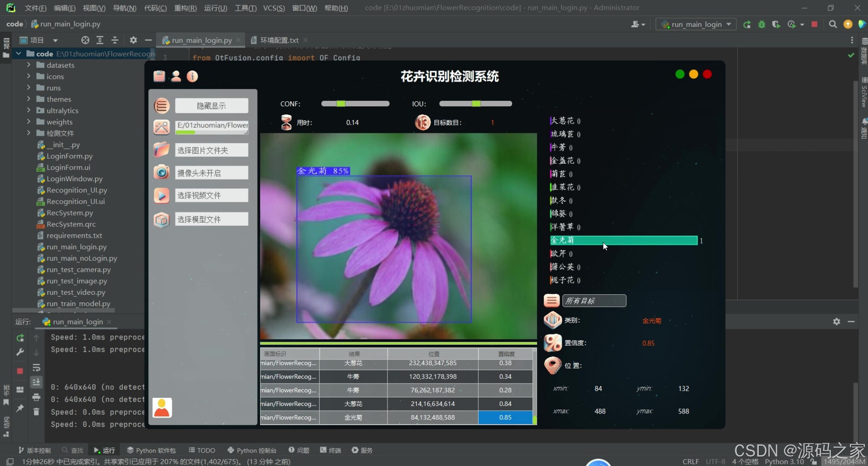Toggle the 隐藏显示 sidebar button
Image resolution: width=868 pixels, height=466 pixels.
pos(211,106)
